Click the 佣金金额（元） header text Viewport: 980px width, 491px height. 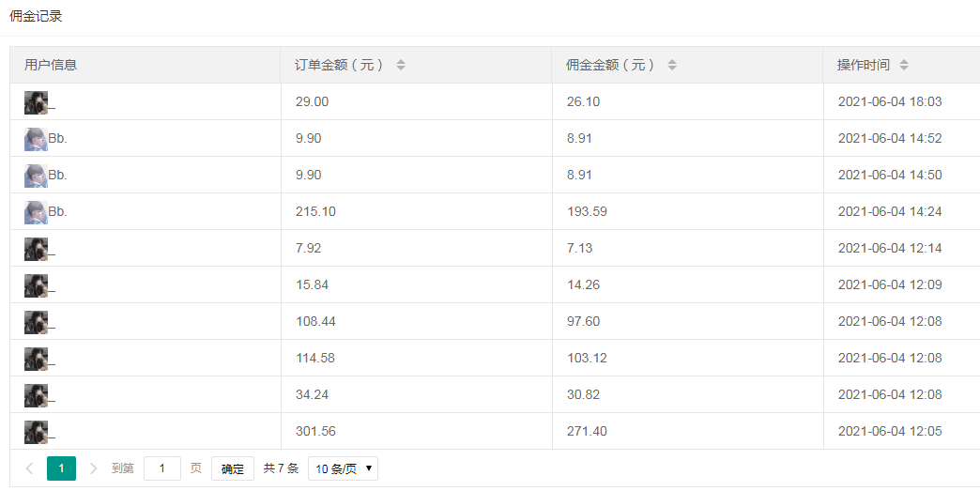click(609, 65)
